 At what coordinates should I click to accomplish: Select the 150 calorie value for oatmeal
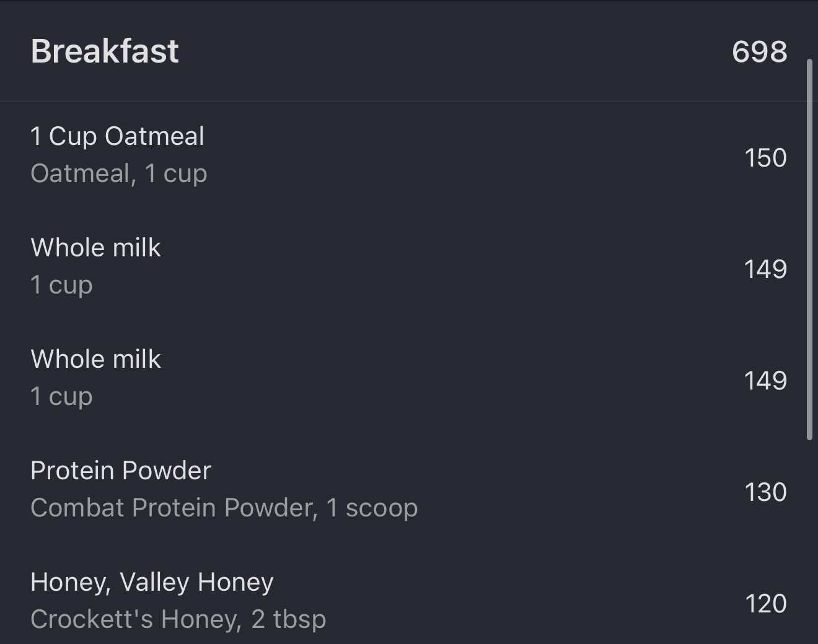(765, 158)
